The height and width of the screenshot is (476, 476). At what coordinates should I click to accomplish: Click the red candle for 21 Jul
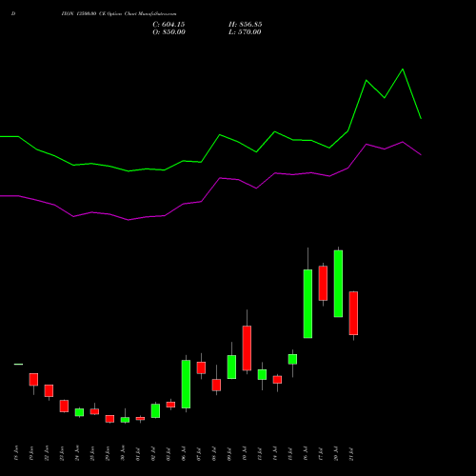click(x=353, y=313)
